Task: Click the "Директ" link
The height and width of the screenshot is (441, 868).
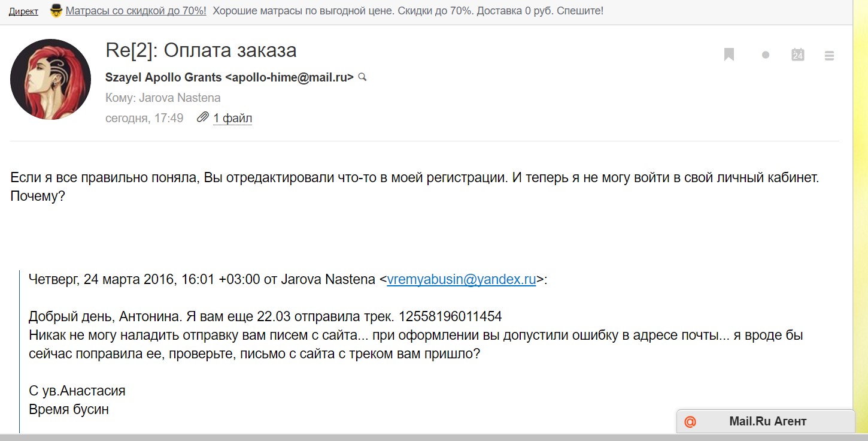Action: (23, 11)
